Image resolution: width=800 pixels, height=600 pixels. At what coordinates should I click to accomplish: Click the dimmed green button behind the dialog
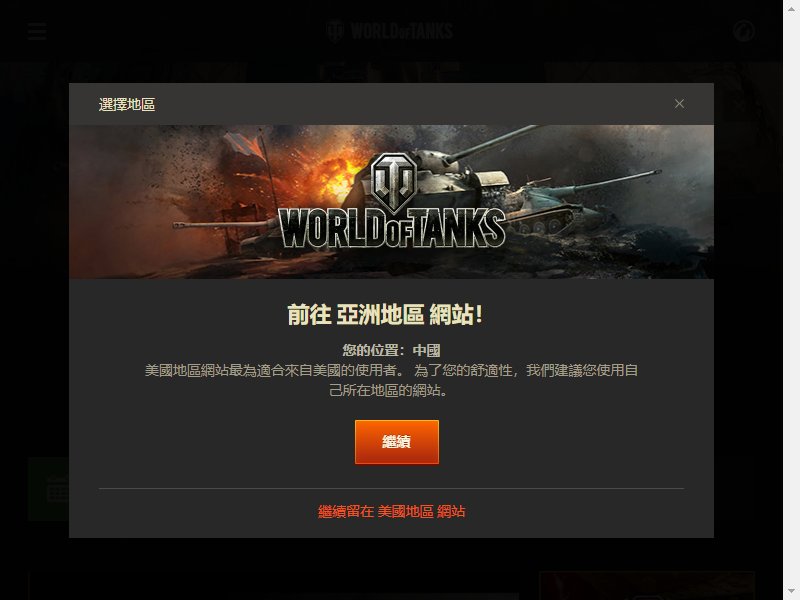pyautogui.click(x=48, y=489)
